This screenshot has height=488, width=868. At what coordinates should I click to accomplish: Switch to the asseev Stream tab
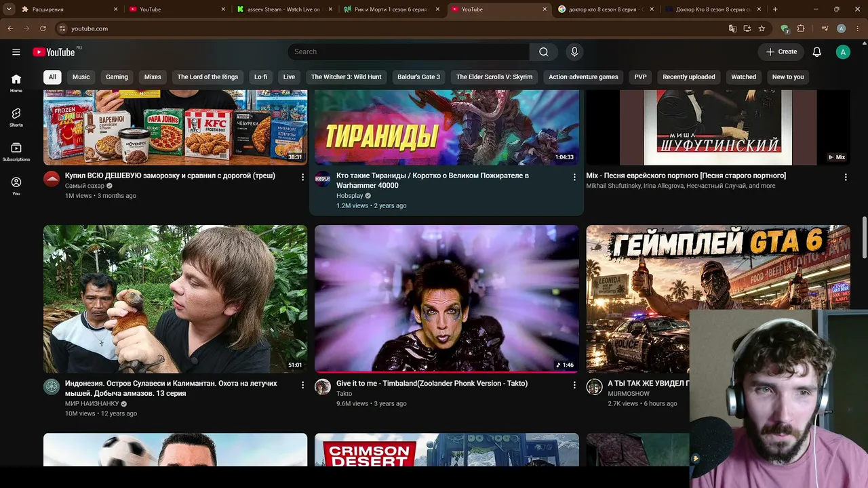click(x=282, y=9)
